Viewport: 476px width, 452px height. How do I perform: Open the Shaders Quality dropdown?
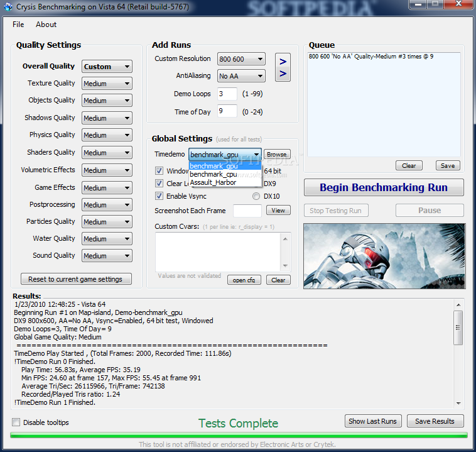(107, 153)
